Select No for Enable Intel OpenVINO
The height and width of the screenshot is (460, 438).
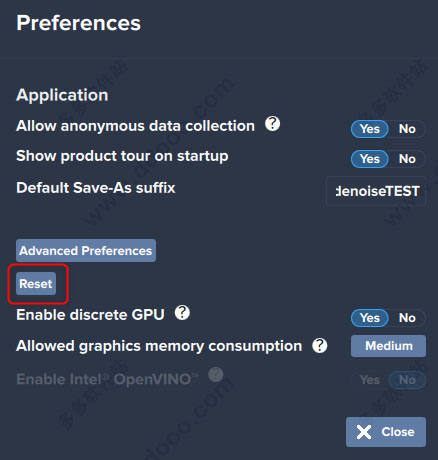[407, 380]
